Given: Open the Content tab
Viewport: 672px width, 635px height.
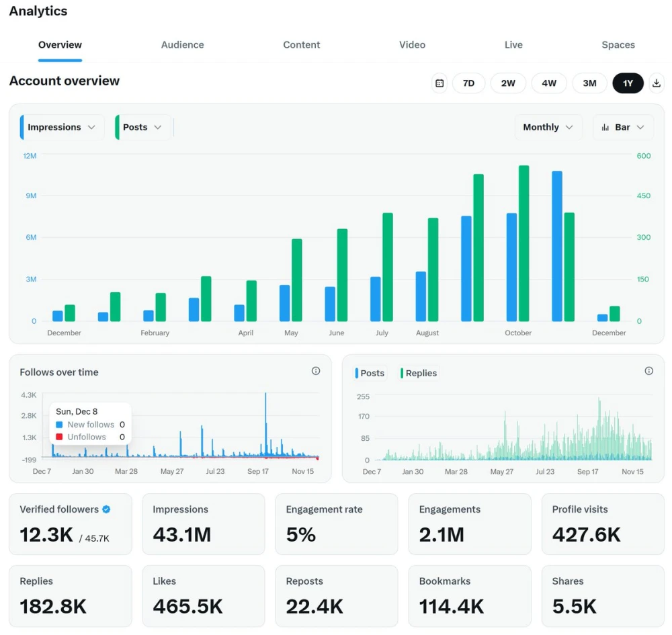Looking at the screenshot, I should point(301,45).
